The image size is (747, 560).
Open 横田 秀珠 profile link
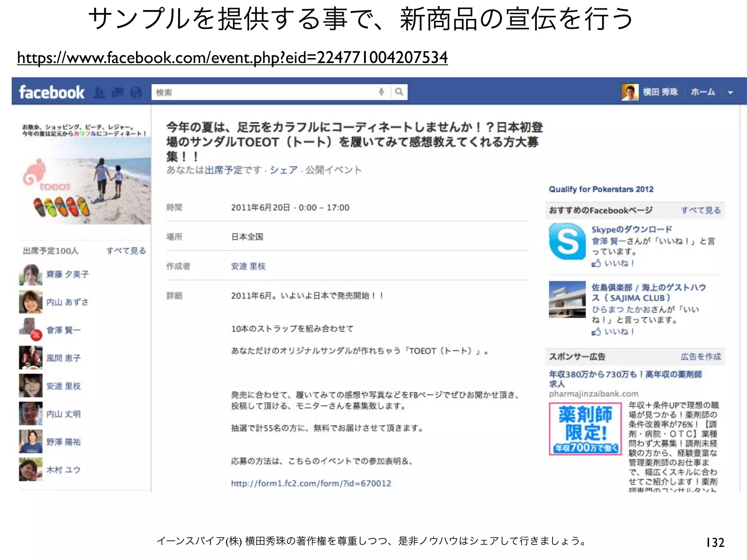(x=660, y=92)
